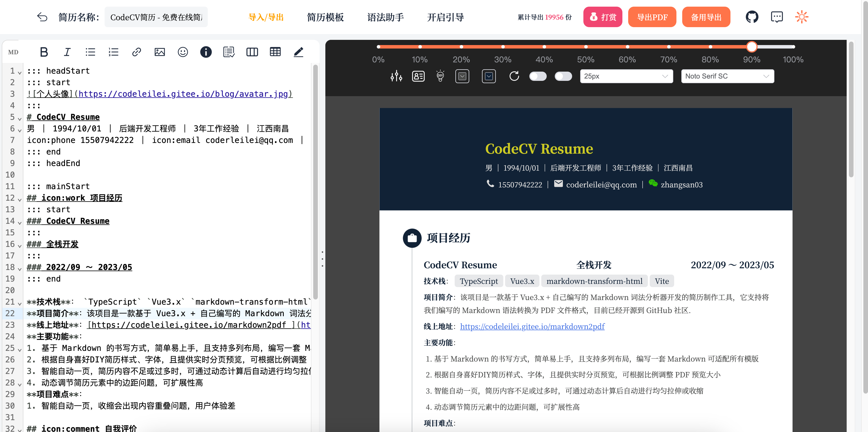Apply bold formatting
The image size is (868, 432).
tap(44, 52)
